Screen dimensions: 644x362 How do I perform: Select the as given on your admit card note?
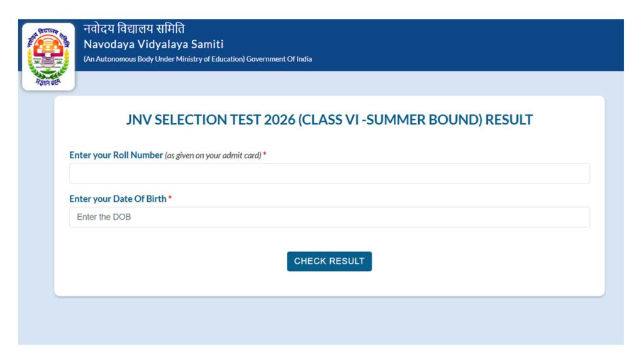tap(212, 155)
